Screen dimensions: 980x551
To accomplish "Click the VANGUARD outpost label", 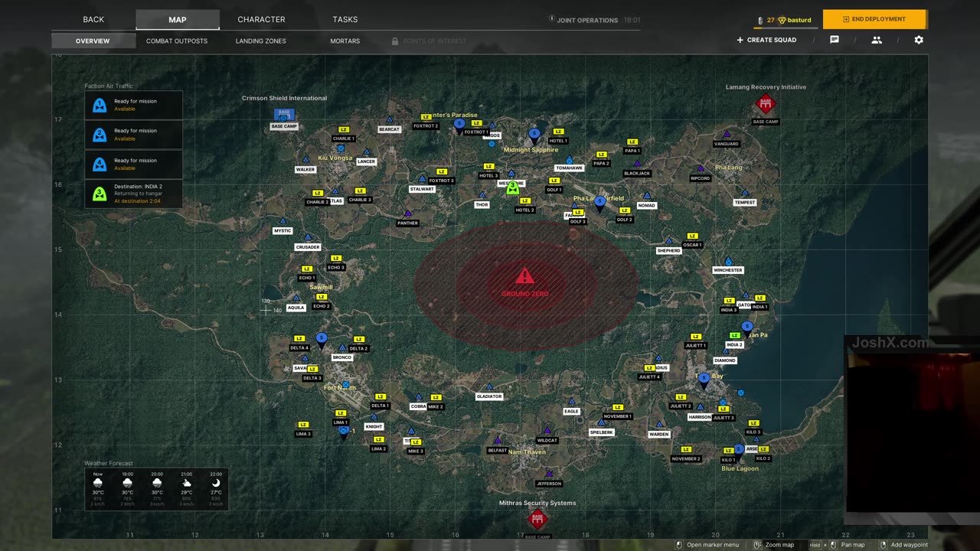I will click(x=727, y=144).
